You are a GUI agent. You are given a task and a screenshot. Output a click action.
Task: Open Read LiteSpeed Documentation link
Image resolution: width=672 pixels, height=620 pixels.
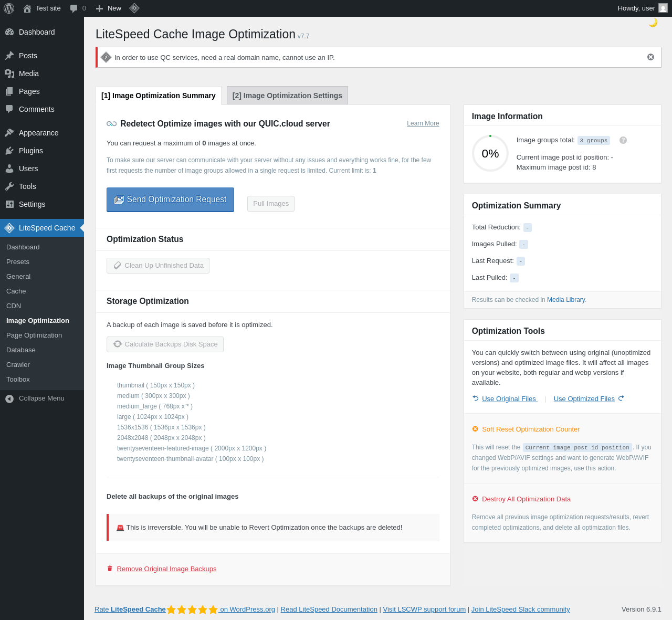pos(329,610)
